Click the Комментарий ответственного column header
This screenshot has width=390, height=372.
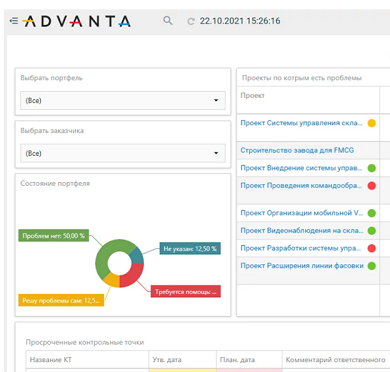pos(335,360)
